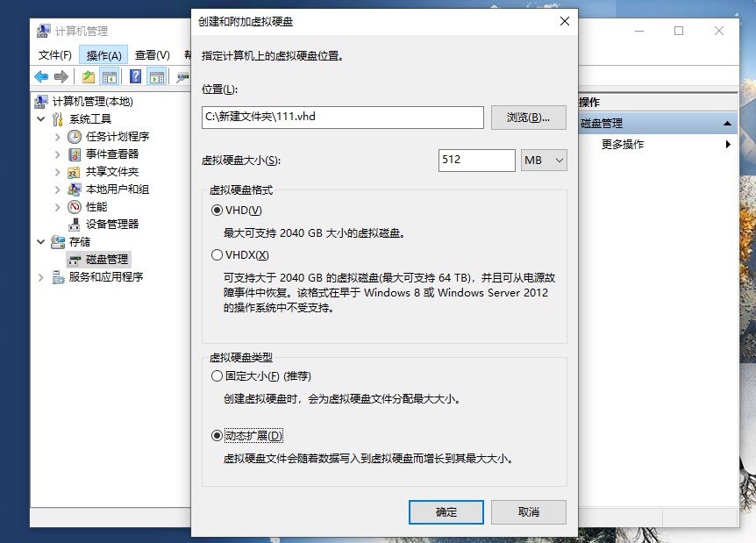Select Performance (性能) icon in tree
The height and width of the screenshot is (543, 756).
pyautogui.click(x=75, y=207)
